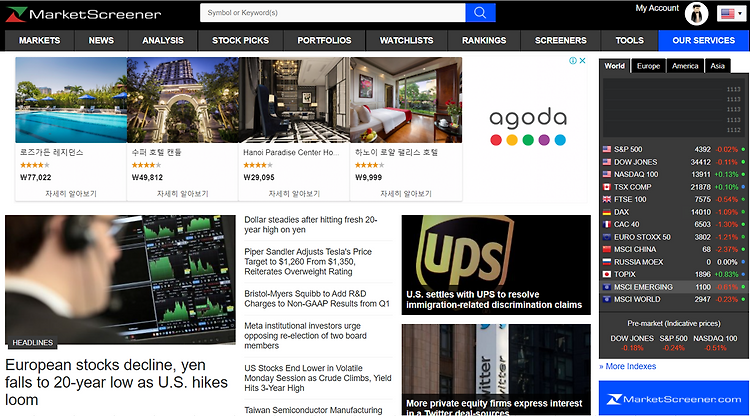The image size is (750, 416).
Task: Click the TOPIX Japan flag icon
Action: pos(607,274)
